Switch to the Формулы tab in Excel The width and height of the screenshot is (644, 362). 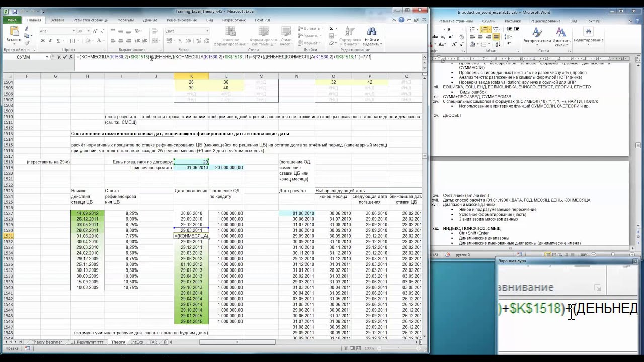125,20
